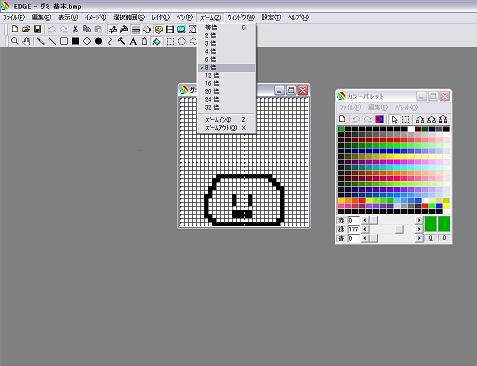Select the magnifier zoom tool

pyautogui.click(x=14, y=41)
